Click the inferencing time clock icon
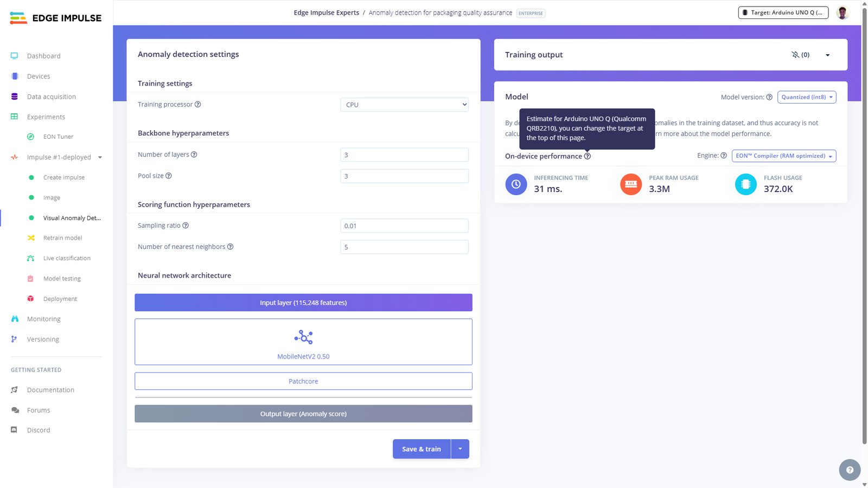This screenshot has height=488, width=868. [x=516, y=184]
